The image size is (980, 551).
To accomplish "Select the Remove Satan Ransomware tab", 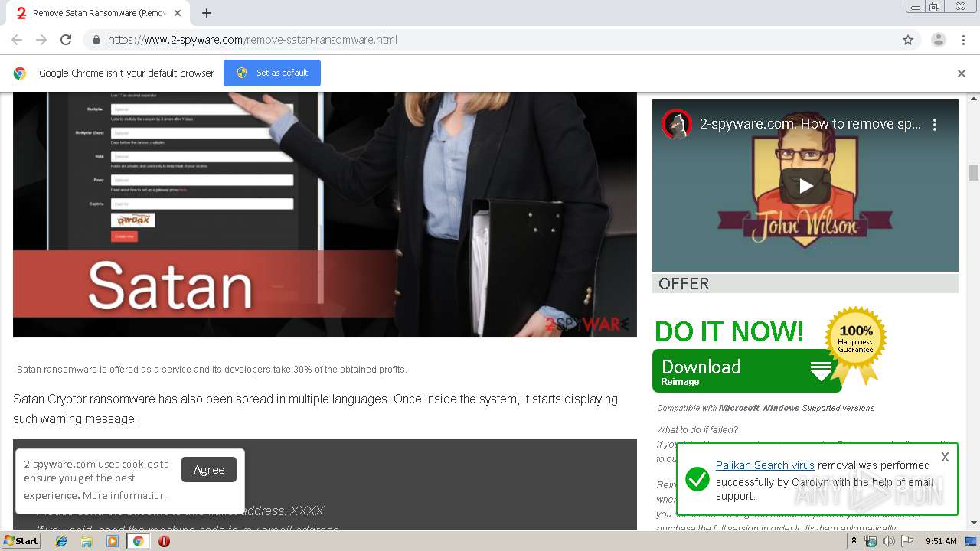I will coord(100,13).
